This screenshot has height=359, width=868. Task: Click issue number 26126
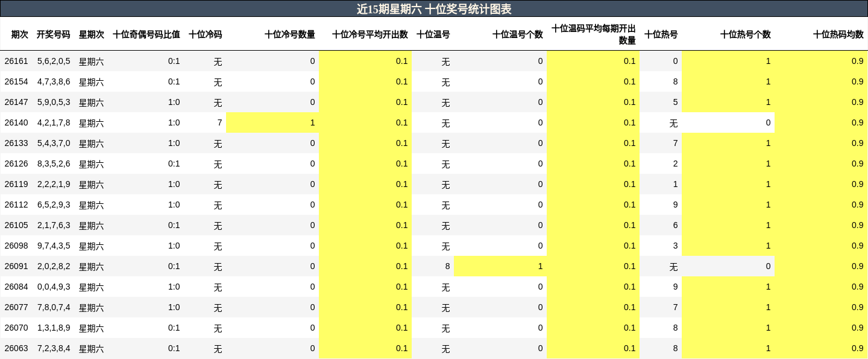[x=16, y=164]
